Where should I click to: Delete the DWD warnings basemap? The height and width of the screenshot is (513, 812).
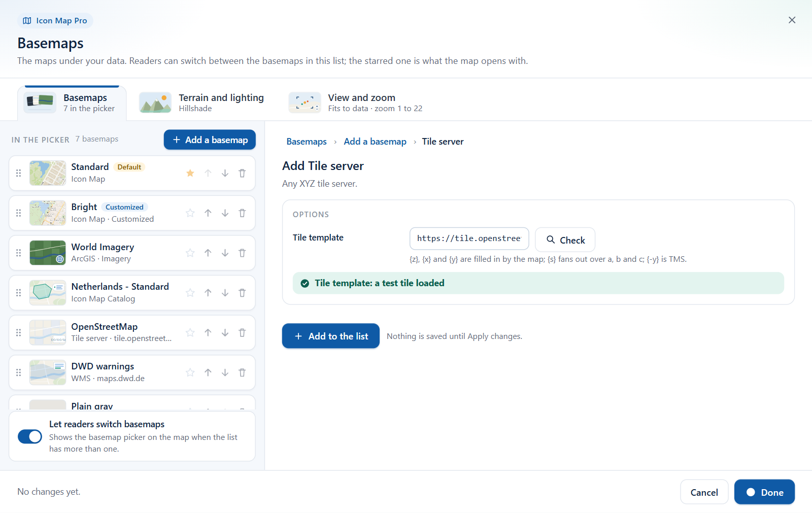(x=242, y=372)
